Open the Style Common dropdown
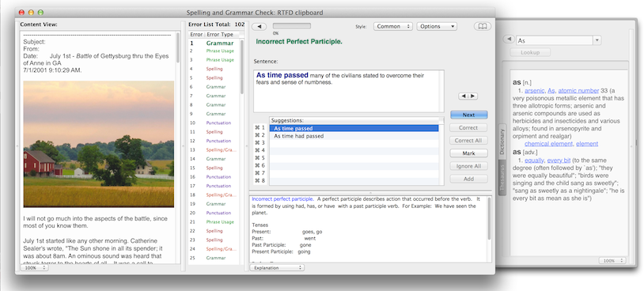 click(x=393, y=26)
